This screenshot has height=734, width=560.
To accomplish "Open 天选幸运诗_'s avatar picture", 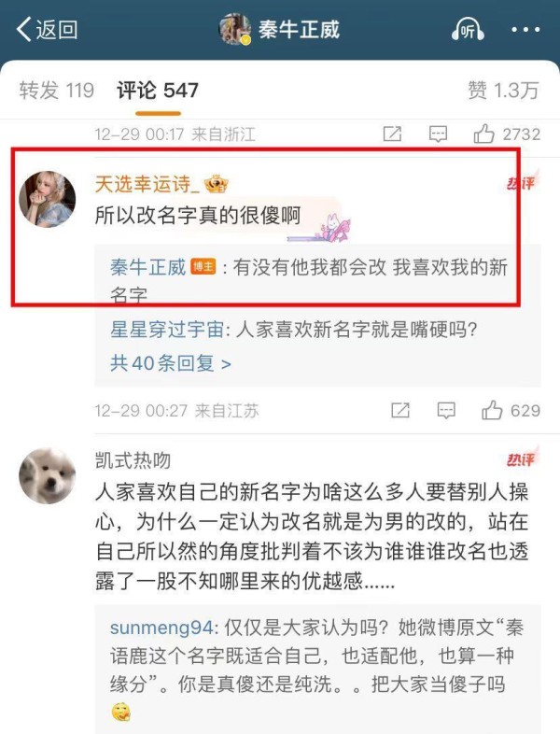I will (48, 199).
